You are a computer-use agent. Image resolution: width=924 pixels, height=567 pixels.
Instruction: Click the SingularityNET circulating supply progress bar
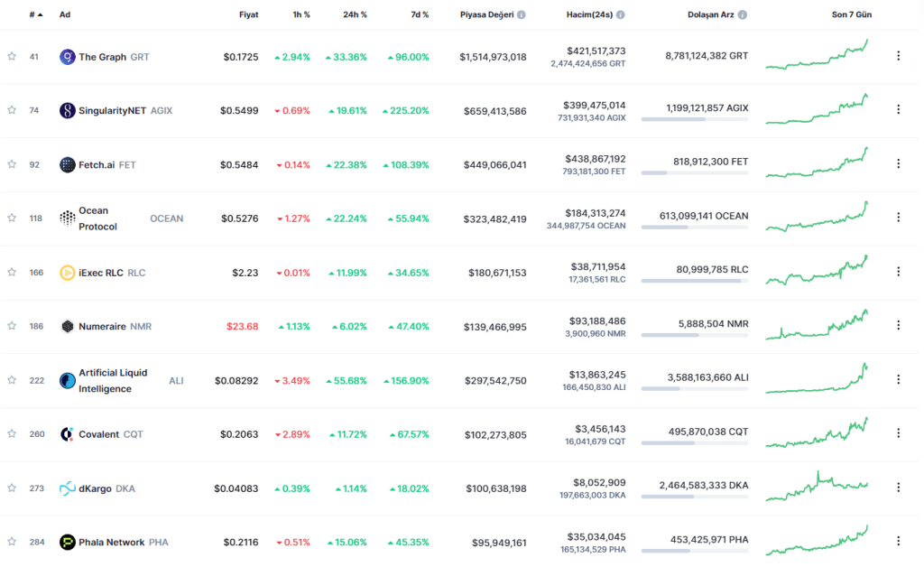(x=695, y=119)
